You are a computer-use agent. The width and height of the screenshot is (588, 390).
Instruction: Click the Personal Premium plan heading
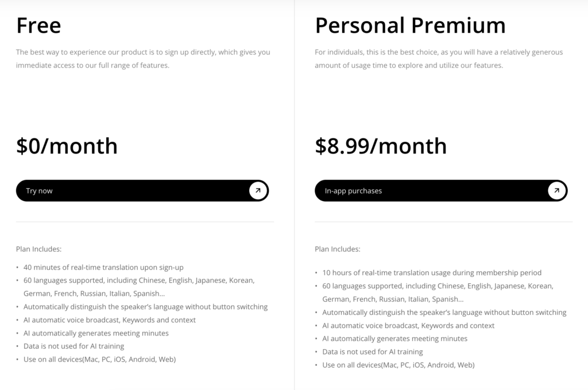click(x=410, y=25)
